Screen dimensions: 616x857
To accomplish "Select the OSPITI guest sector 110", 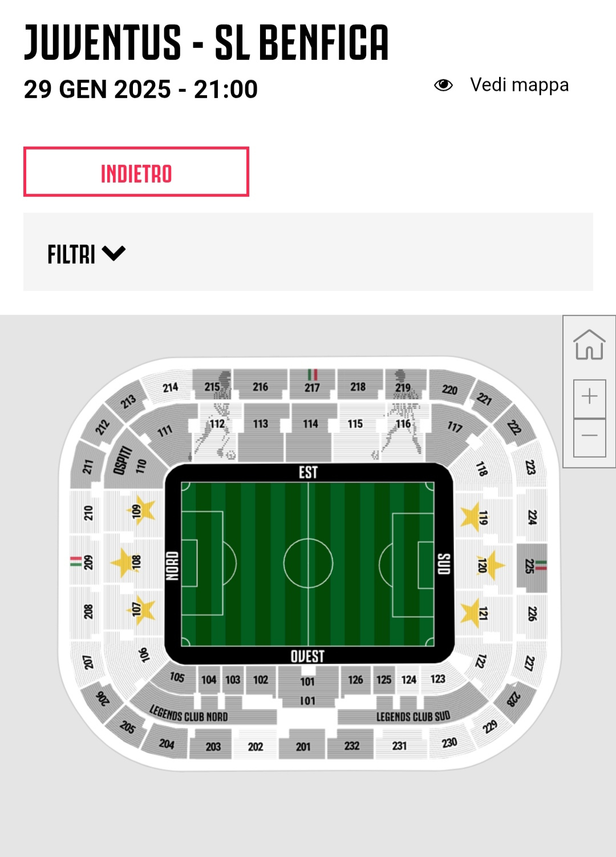I will pyautogui.click(x=132, y=465).
